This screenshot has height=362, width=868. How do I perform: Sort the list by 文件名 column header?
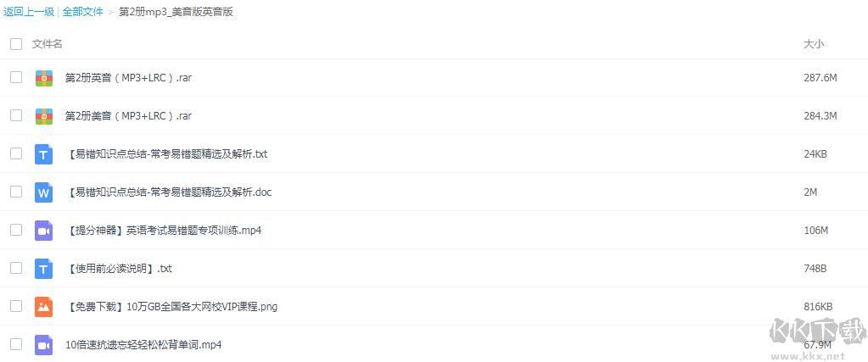[48, 43]
